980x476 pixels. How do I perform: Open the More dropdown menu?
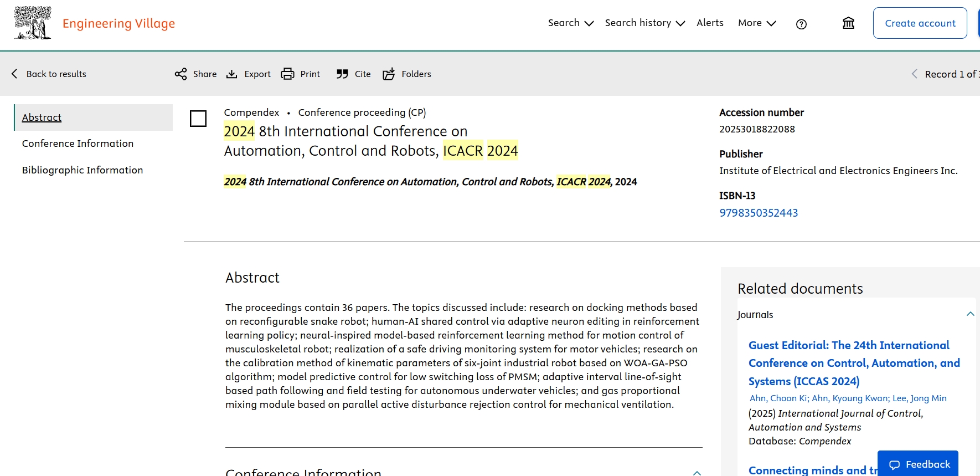[x=757, y=23]
